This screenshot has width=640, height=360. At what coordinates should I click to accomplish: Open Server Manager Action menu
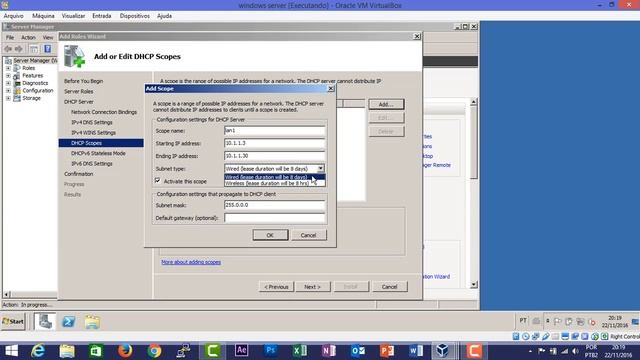(x=28, y=38)
